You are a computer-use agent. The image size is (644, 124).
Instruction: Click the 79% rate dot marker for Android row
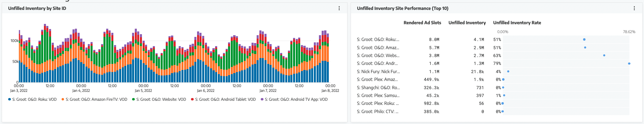(x=629, y=64)
